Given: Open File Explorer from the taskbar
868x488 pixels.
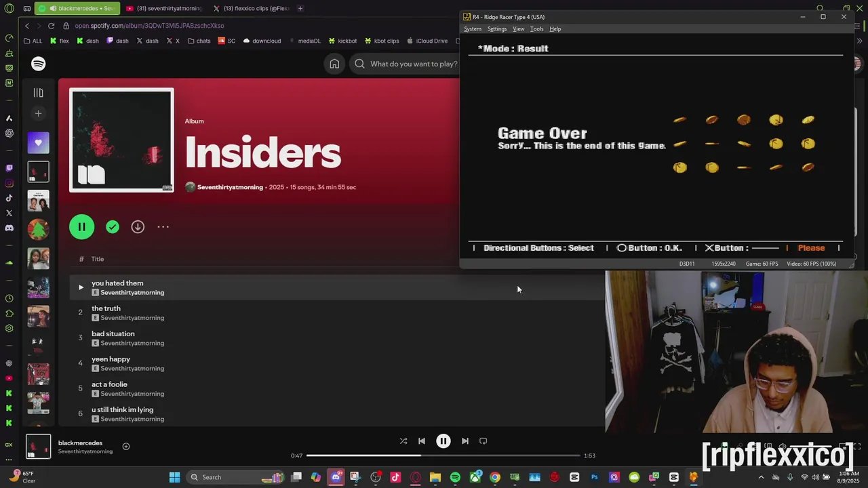Looking at the screenshot, I should coord(435,477).
